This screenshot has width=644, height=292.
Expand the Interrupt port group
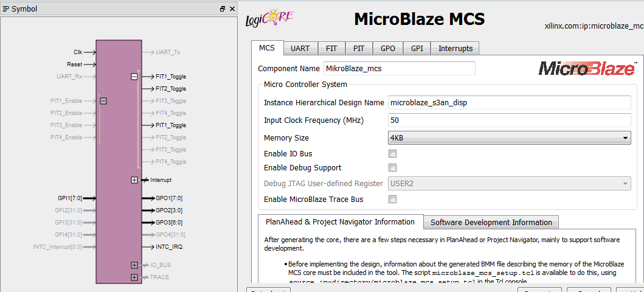click(x=134, y=180)
